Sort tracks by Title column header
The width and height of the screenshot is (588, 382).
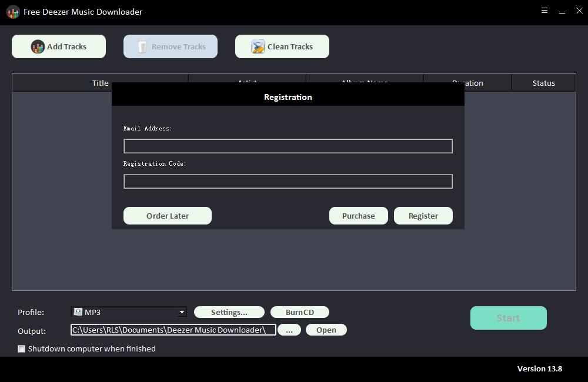(x=100, y=83)
